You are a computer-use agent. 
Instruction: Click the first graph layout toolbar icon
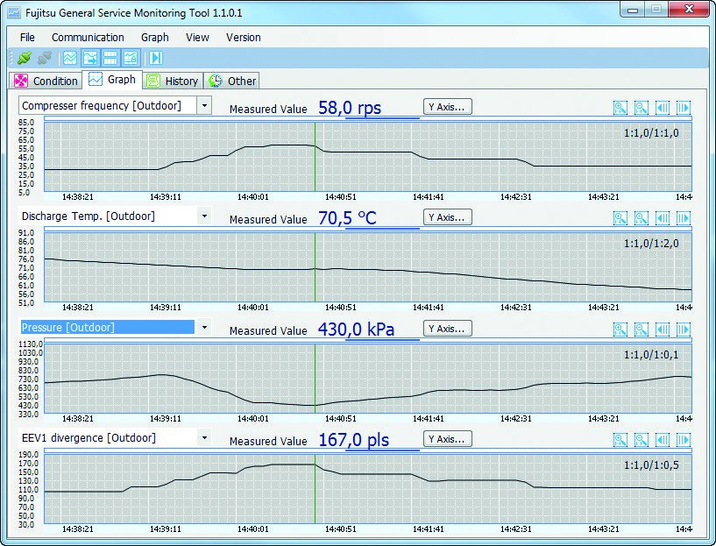coord(71,58)
